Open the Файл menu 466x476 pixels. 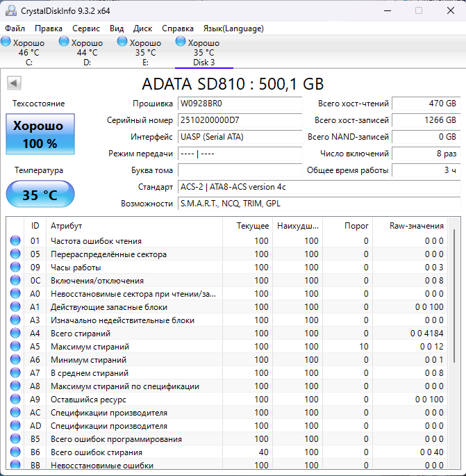(x=15, y=28)
